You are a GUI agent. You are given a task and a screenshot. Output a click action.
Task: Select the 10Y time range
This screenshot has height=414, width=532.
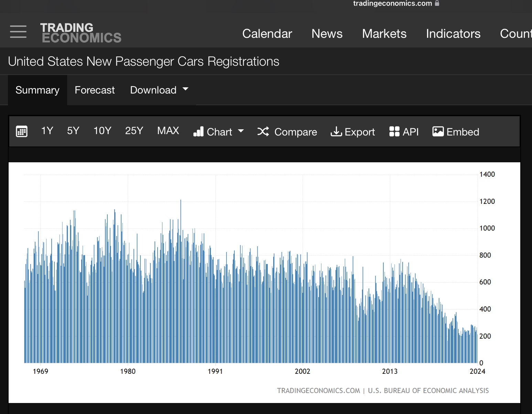point(103,131)
